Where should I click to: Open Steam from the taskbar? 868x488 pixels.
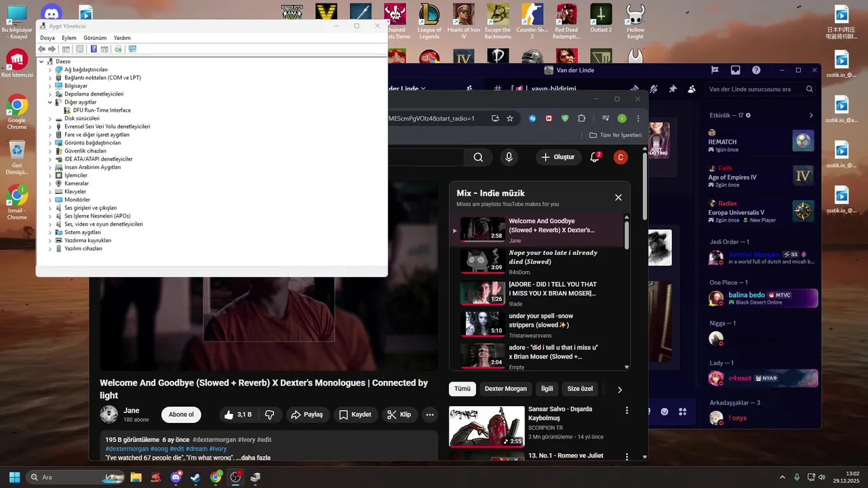[195, 477]
